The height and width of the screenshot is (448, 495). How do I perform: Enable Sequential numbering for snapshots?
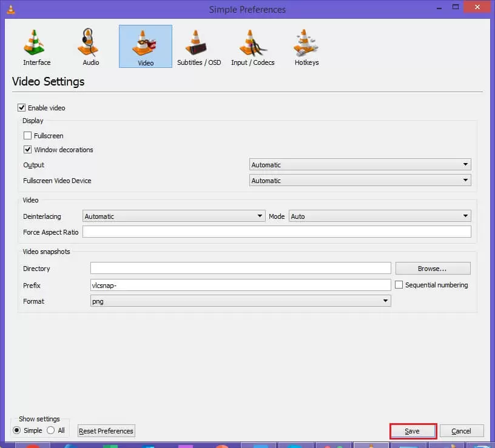coord(399,285)
